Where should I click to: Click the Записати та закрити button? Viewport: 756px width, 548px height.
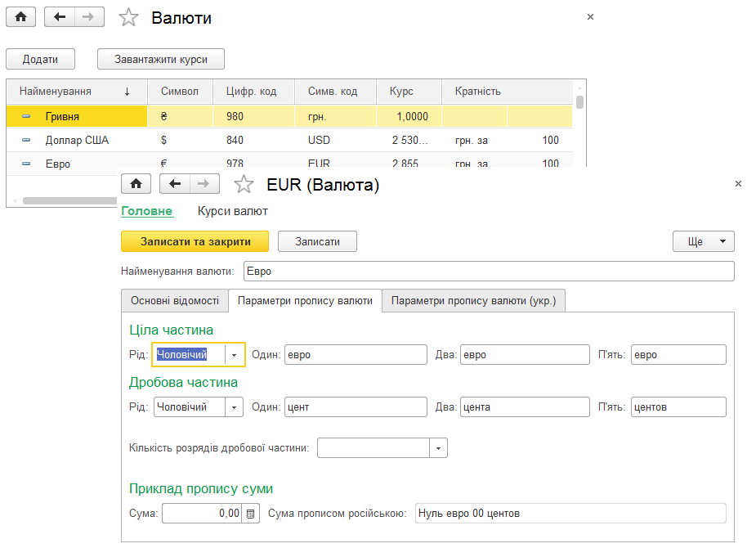coord(195,241)
